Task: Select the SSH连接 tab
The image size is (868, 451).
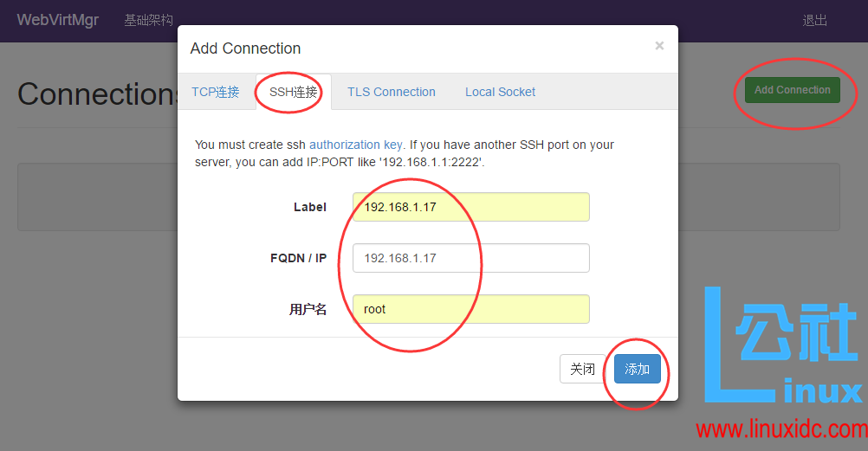Action: click(293, 92)
